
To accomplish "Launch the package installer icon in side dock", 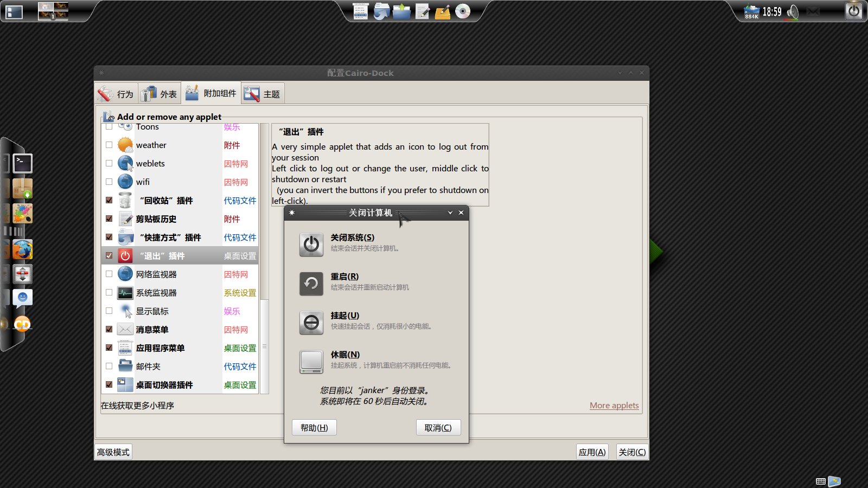I will click(x=23, y=189).
